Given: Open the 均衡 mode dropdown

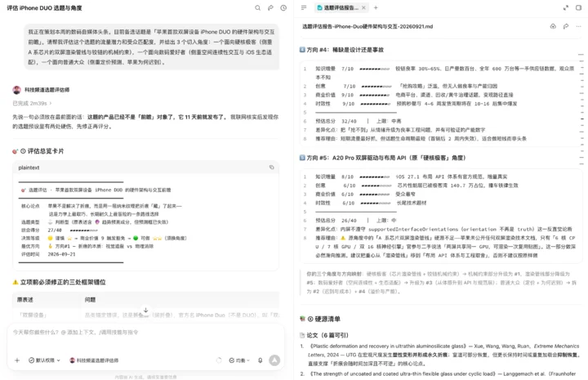Looking at the screenshot, I should (239, 360).
